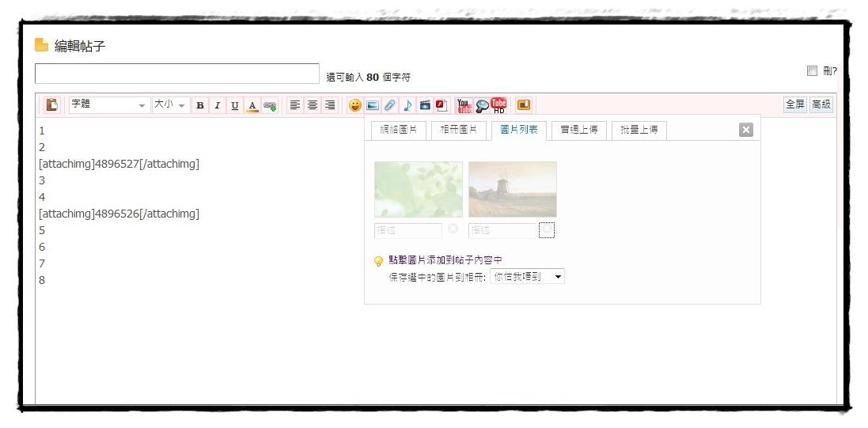Click the paperclip attachment icon
The width and height of the screenshot is (868, 428).
(x=390, y=105)
